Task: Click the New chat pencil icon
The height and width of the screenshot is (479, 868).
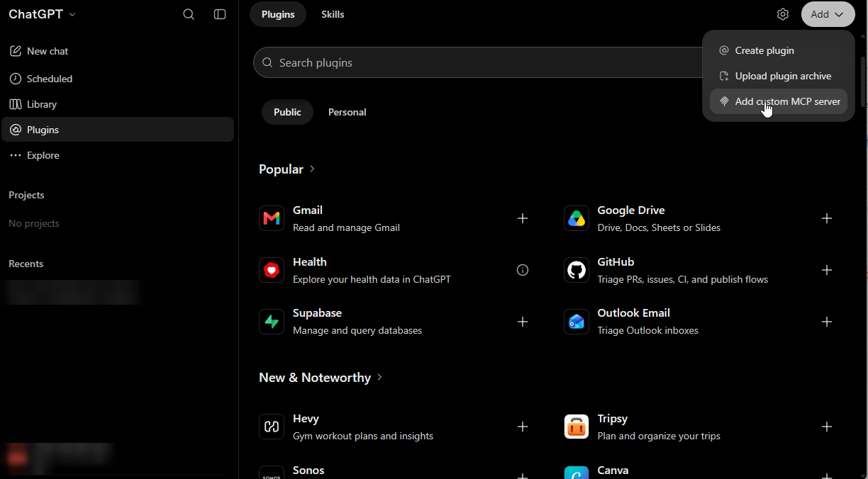Action: point(16,51)
